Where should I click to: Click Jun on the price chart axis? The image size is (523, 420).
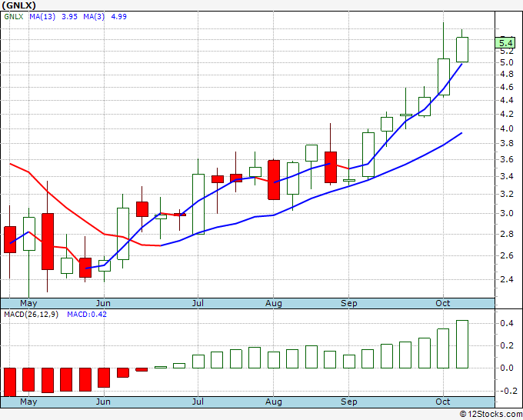point(103,303)
